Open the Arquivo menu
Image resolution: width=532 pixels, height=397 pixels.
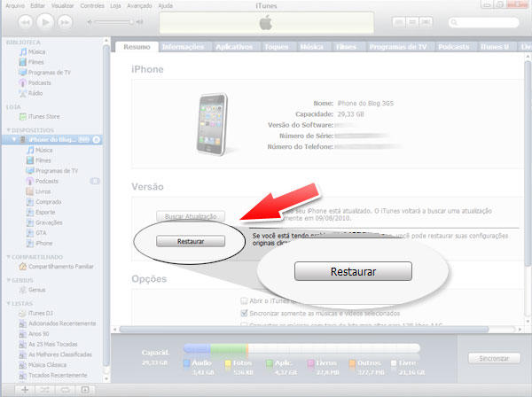(15, 6)
